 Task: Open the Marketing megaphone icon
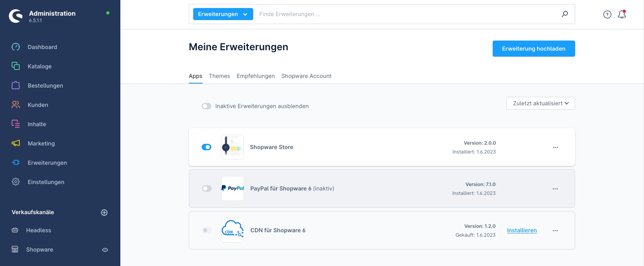coord(16,143)
